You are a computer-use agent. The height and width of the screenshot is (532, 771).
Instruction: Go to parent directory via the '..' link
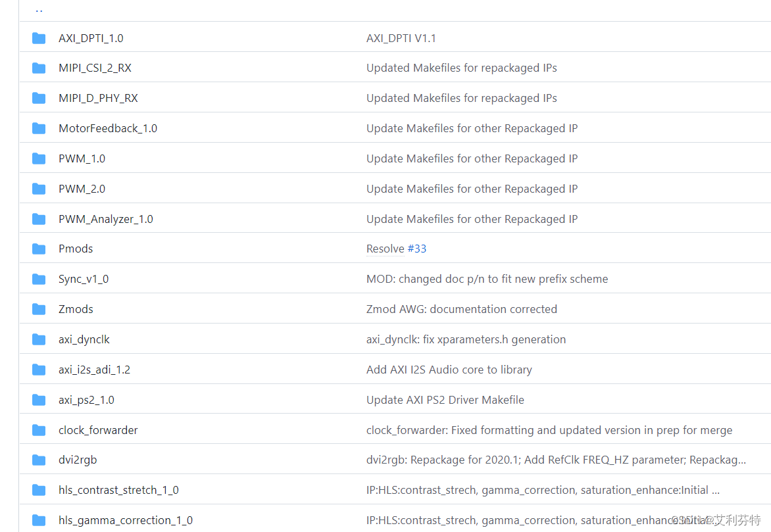pyautogui.click(x=39, y=9)
